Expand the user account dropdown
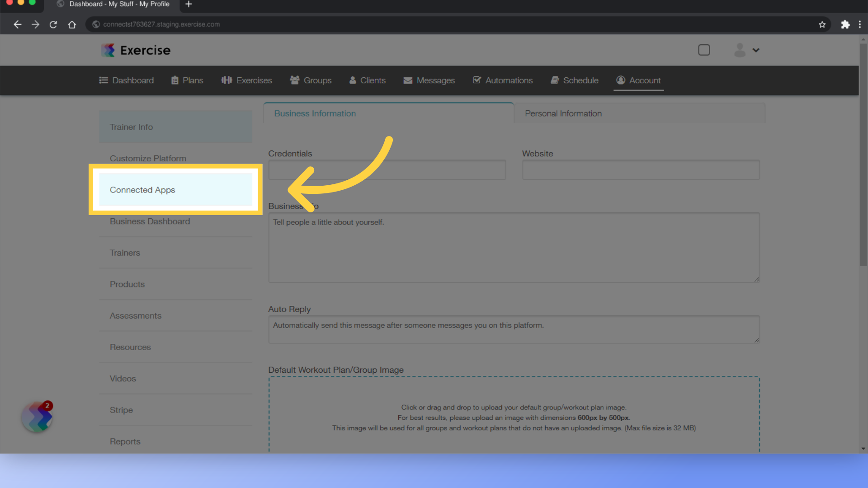This screenshot has width=868, height=488. point(746,49)
